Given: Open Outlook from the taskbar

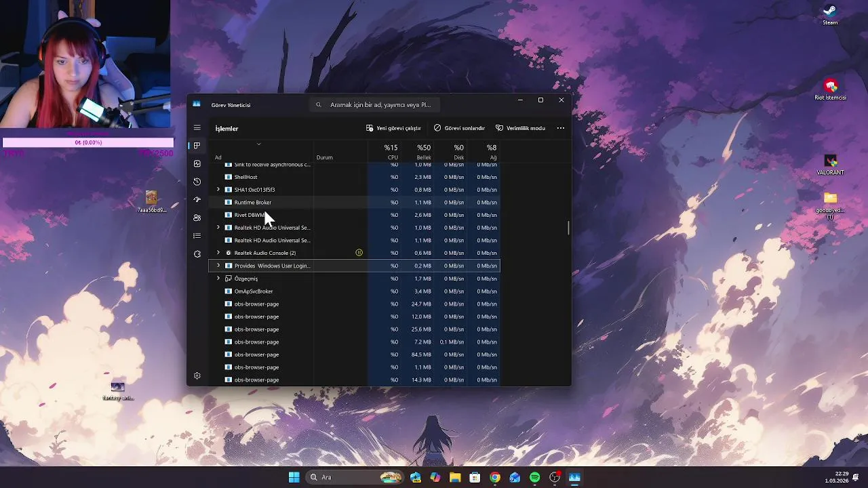Looking at the screenshot, I should [x=515, y=477].
